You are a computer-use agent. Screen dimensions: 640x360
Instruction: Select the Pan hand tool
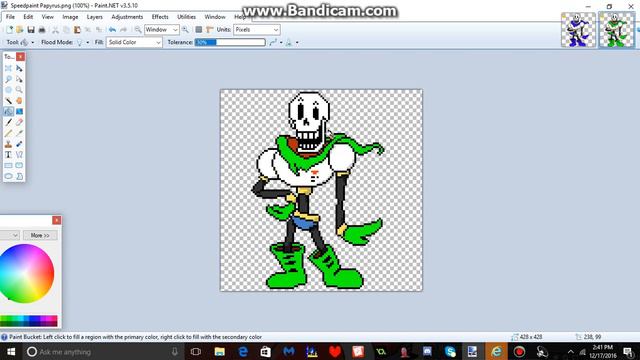point(19,100)
